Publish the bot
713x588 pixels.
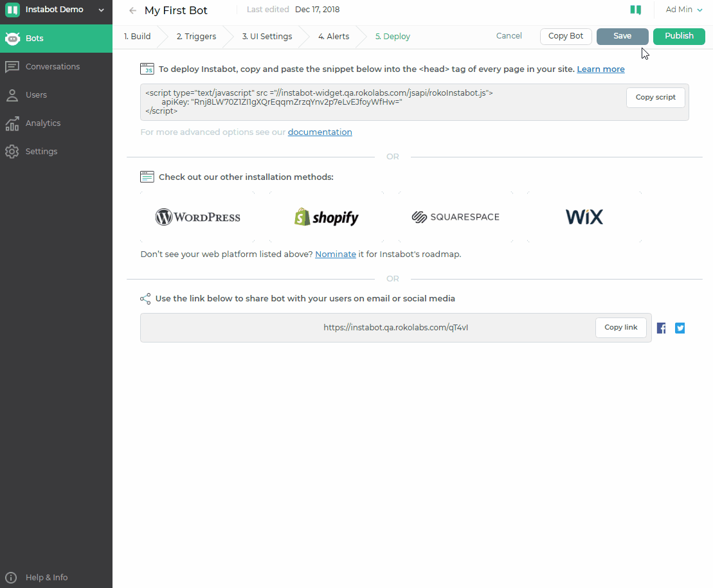680,37
